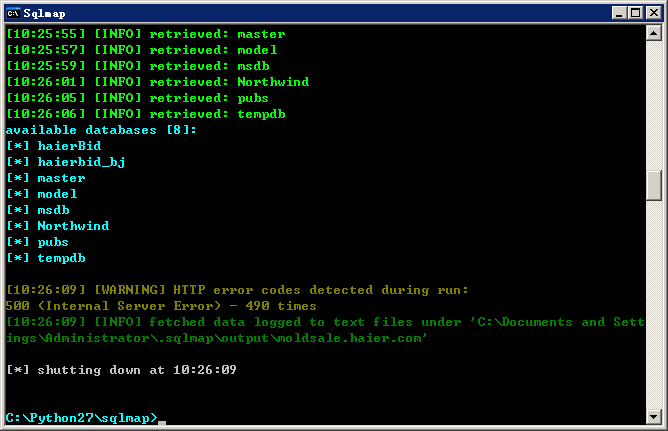Click the HTTP error codes warning line
Screen dimensions: 668x431
pyautogui.click(x=237, y=290)
